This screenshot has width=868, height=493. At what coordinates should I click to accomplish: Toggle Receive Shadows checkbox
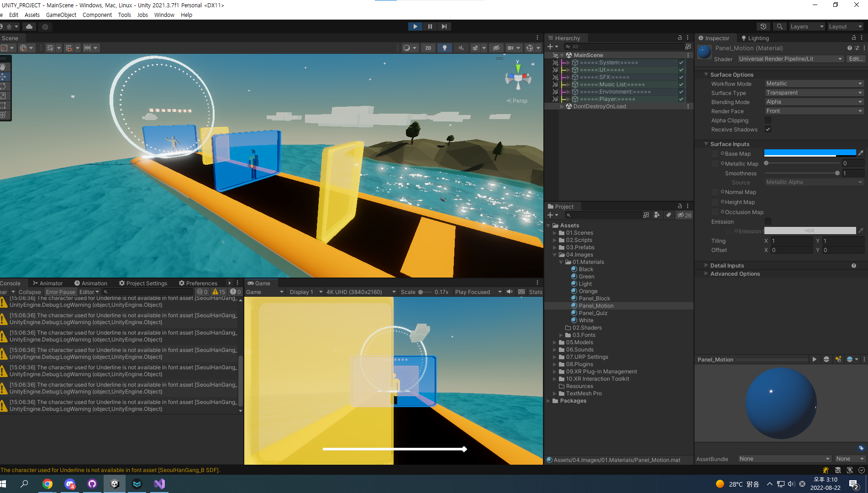click(x=768, y=129)
